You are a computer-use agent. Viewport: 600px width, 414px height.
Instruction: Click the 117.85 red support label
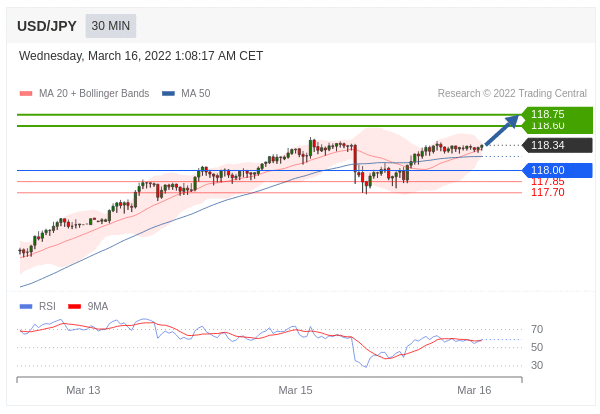point(548,182)
